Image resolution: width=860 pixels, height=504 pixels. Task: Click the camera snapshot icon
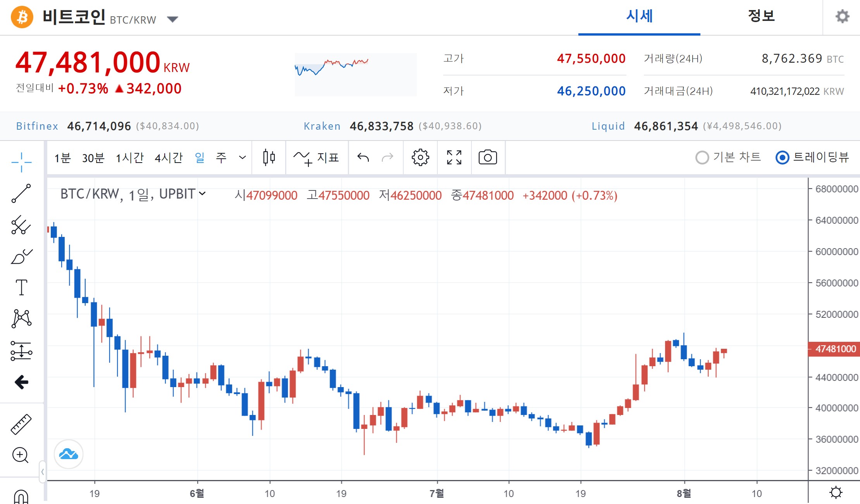click(487, 158)
